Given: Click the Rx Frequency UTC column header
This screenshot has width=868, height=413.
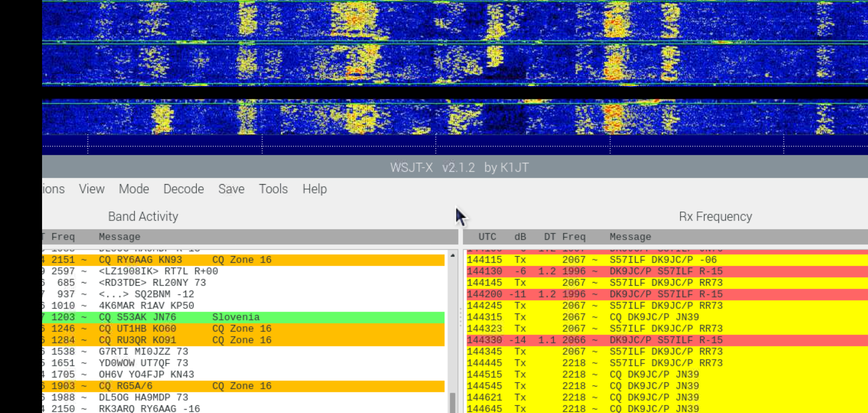Looking at the screenshot, I should pyautogui.click(x=488, y=237).
